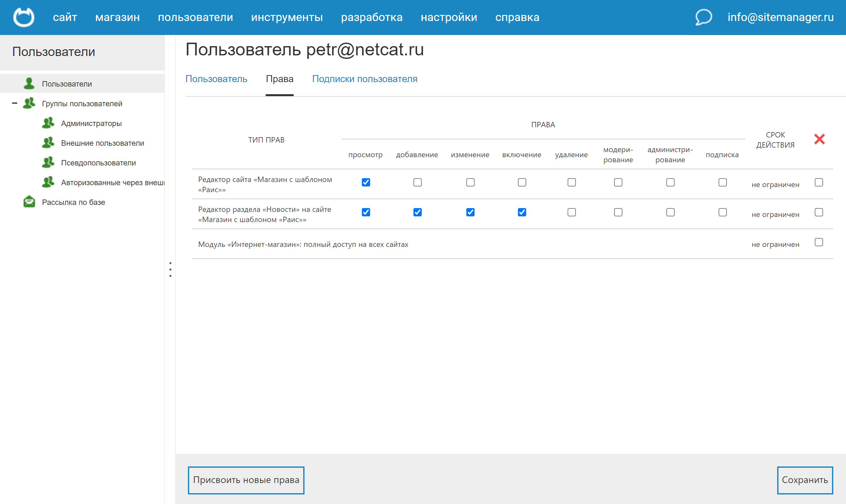Click the envelope icon for Рассылка по базе
846x504 pixels.
(29, 202)
